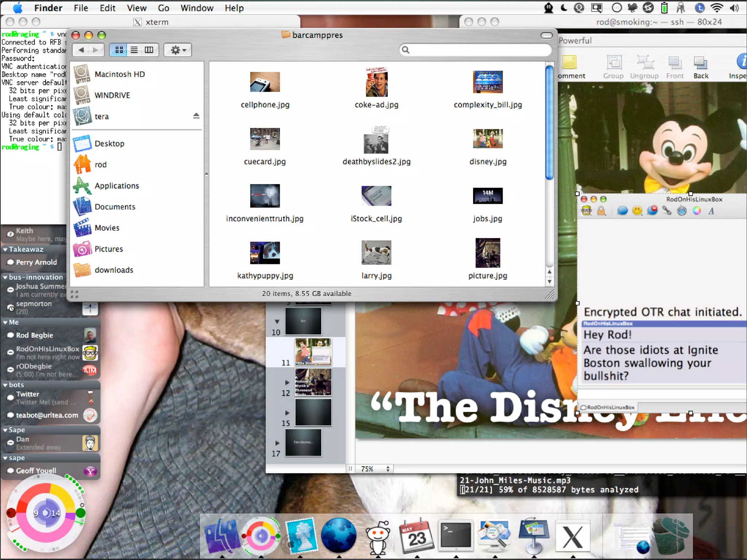Screen dimensions: 747x560
Task: Click the lock encryption icon in chat
Action: pos(601,211)
